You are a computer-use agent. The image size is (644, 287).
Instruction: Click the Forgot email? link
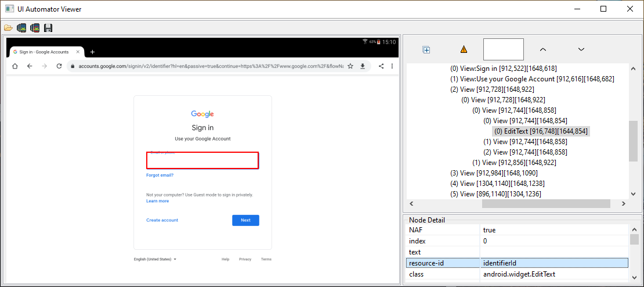point(160,175)
